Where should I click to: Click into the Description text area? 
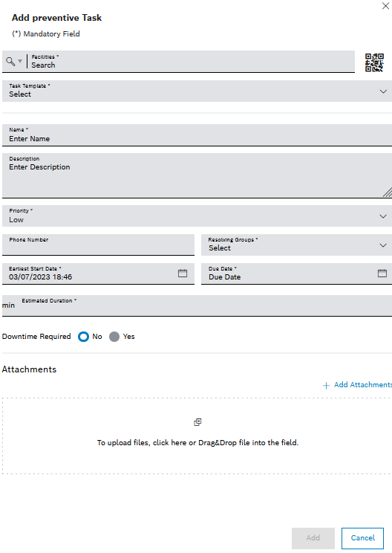pos(197,175)
